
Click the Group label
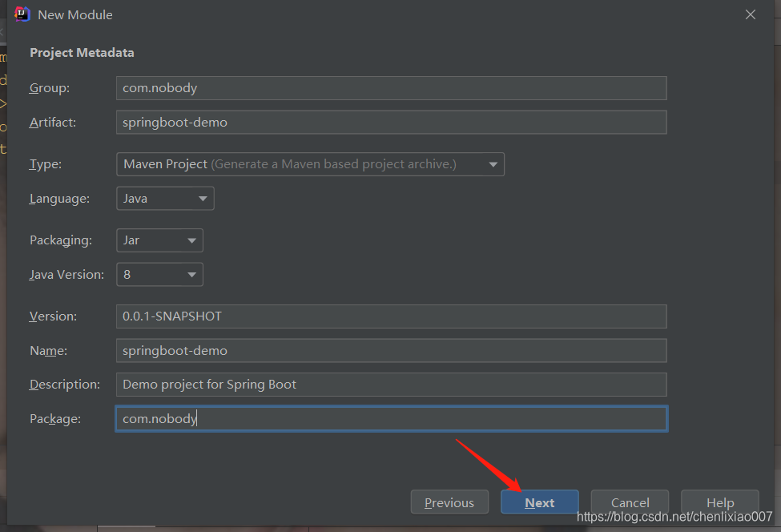(x=50, y=88)
